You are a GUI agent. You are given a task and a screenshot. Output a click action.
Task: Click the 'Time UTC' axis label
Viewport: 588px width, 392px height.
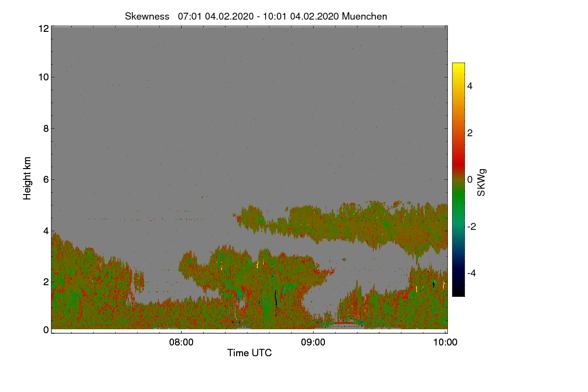[249, 353]
